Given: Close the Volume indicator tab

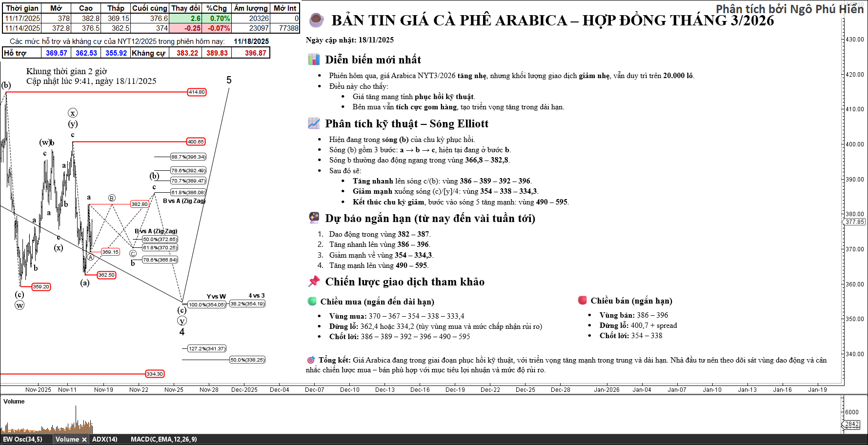Looking at the screenshot, I should pos(84,440).
